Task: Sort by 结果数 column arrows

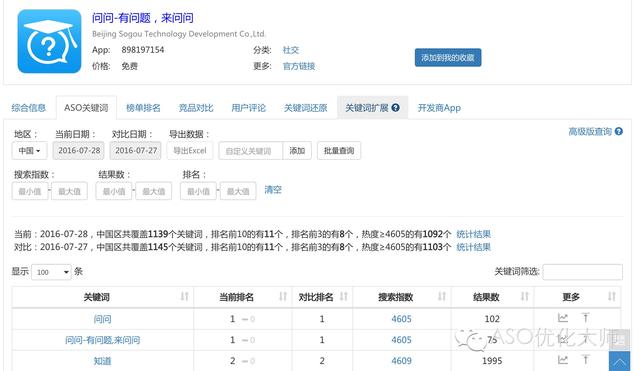Action: tap(524, 297)
